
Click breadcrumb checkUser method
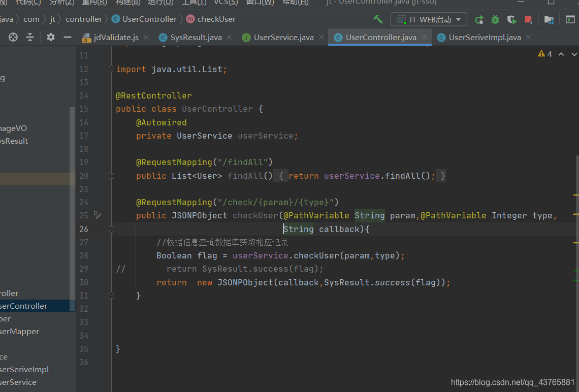(x=211, y=19)
